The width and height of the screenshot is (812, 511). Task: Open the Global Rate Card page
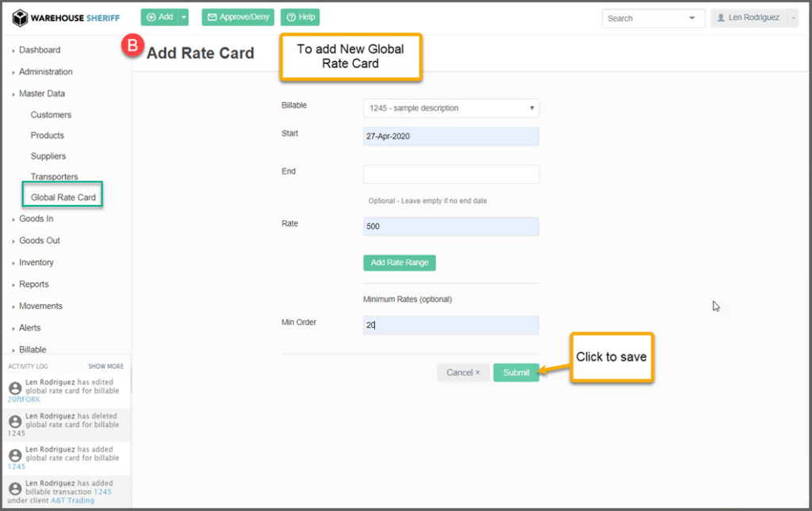tap(63, 197)
